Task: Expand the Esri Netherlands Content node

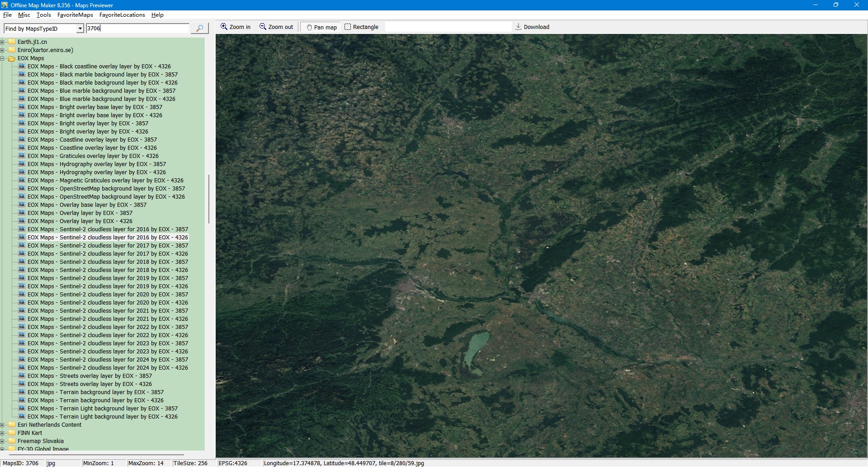Action: (2, 425)
